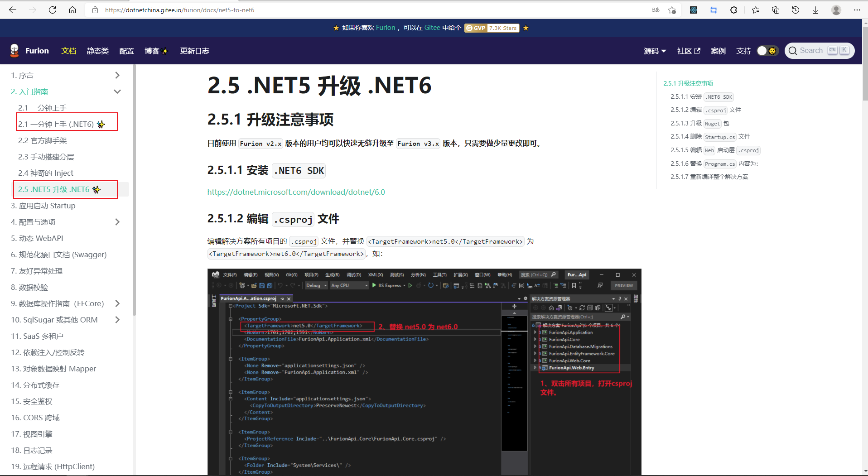Focus the Search box
Screen dimensions: 868x476
820,51
